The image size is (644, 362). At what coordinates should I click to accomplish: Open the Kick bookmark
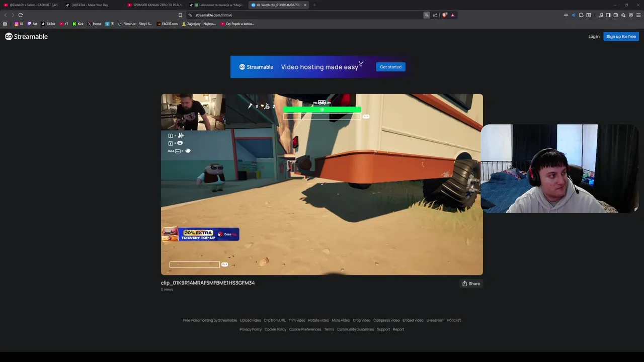[x=78, y=24]
